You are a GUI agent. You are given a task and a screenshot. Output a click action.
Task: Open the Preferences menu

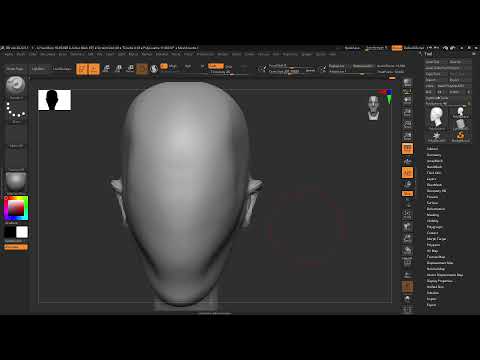tap(205, 54)
